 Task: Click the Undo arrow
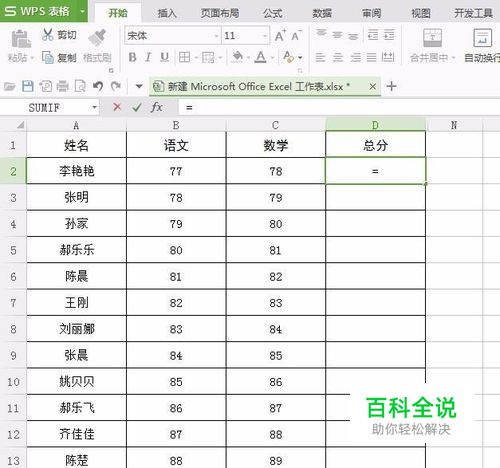tap(98, 86)
